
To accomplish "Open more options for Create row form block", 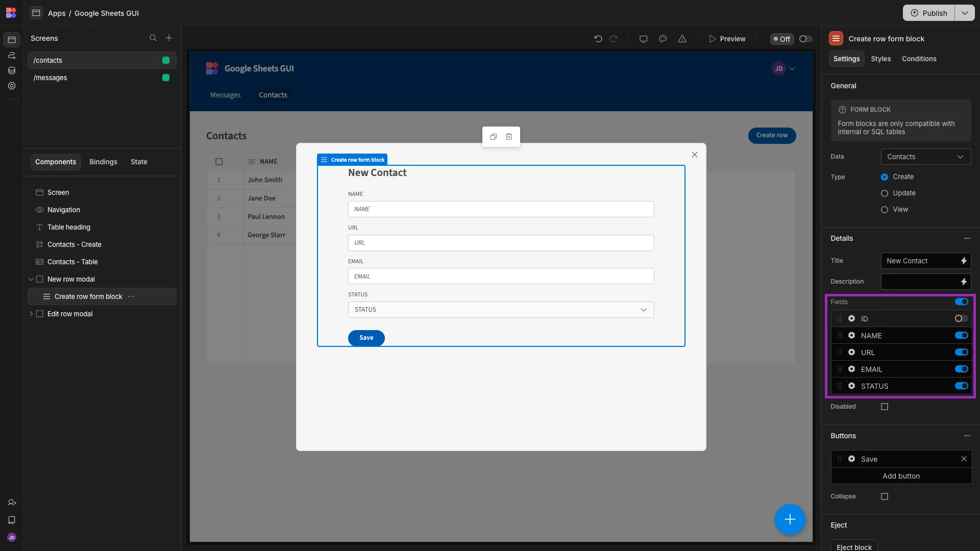I will point(131,296).
